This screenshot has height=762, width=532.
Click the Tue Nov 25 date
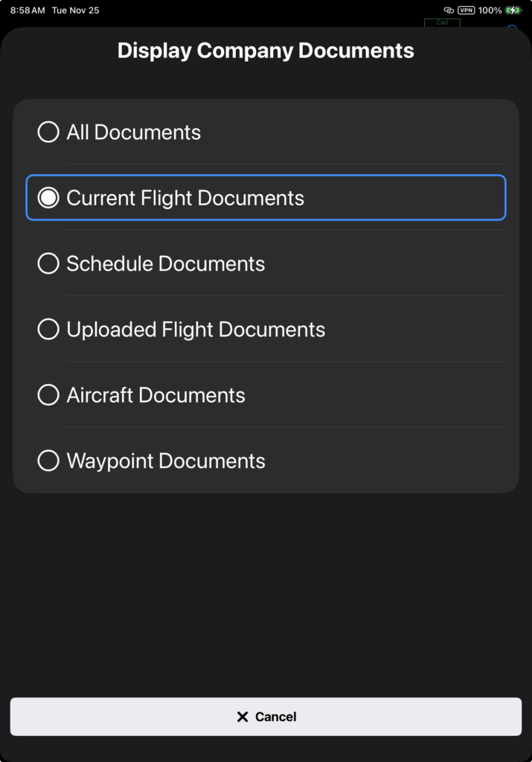[x=75, y=10]
